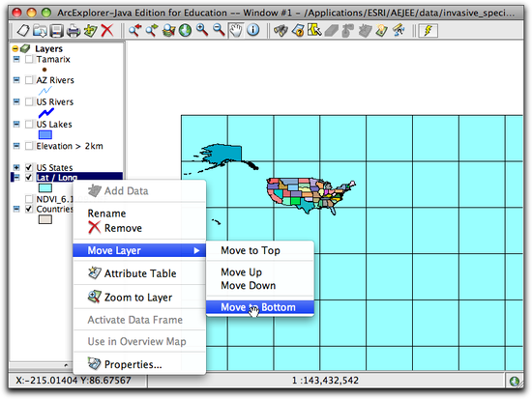Select Zoom to Layer menu entry

click(x=139, y=298)
